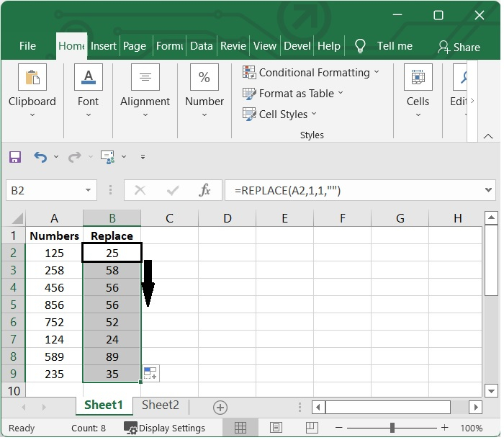The height and width of the screenshot is (440, 504).
Task: Open the Review tab
Action: point(233,46)
